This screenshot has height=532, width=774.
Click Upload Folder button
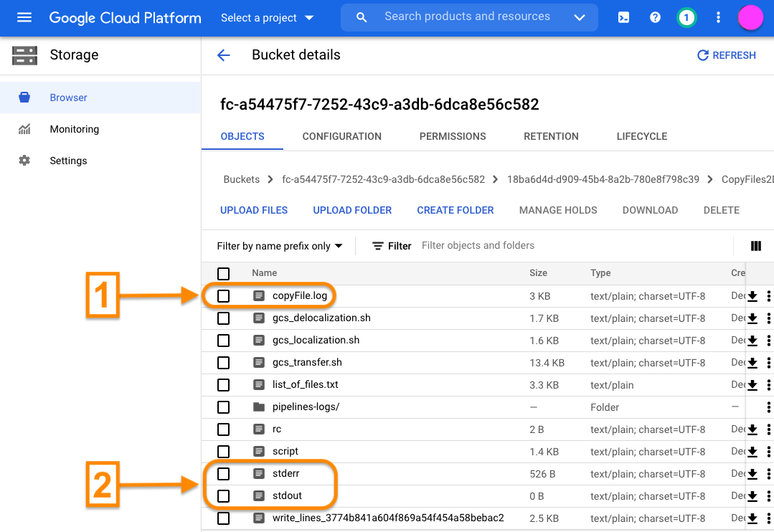tap(352, 210)
